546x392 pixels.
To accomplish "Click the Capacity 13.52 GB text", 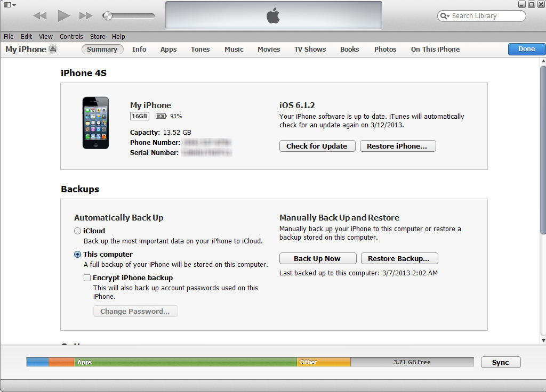I will point(160,133).
